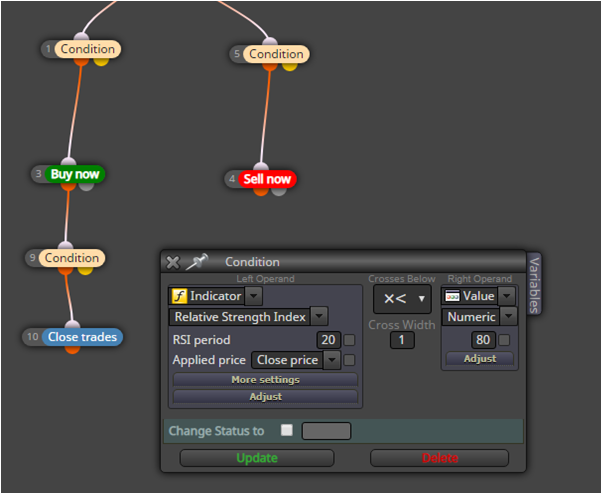Click the Applied price label
This screenshot has width=602, height=494.
pos(209,360)
